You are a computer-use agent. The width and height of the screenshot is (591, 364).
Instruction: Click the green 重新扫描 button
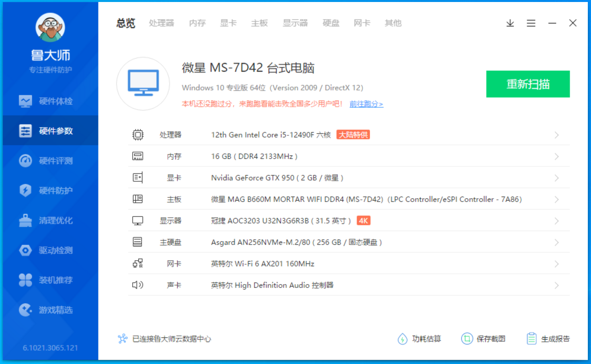tap(528, 84)
